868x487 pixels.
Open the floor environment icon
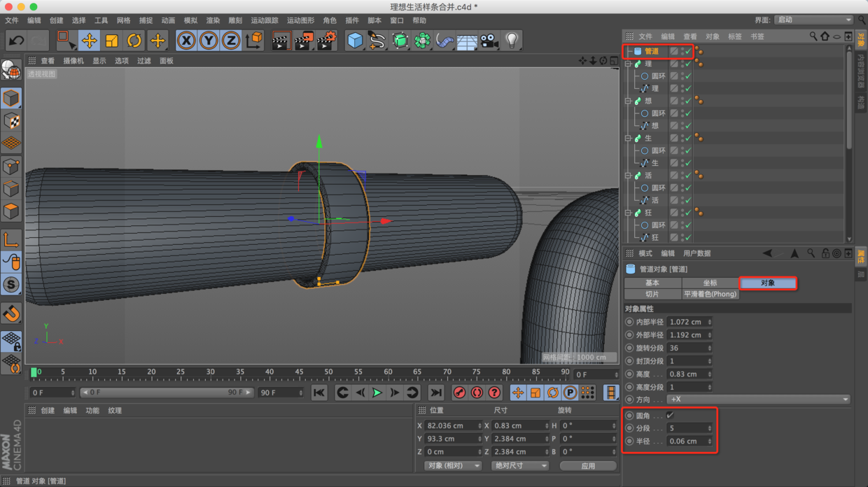point(467,41)
